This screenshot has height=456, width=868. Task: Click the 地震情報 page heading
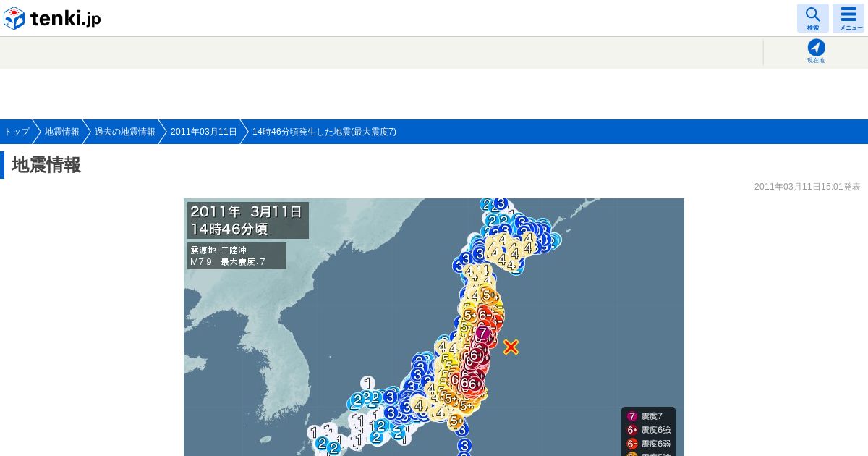(x=46, y=165)
